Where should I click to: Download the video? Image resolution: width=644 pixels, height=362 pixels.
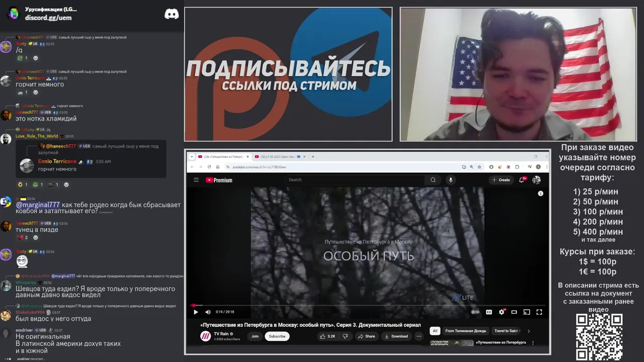(x=396, y=336)
